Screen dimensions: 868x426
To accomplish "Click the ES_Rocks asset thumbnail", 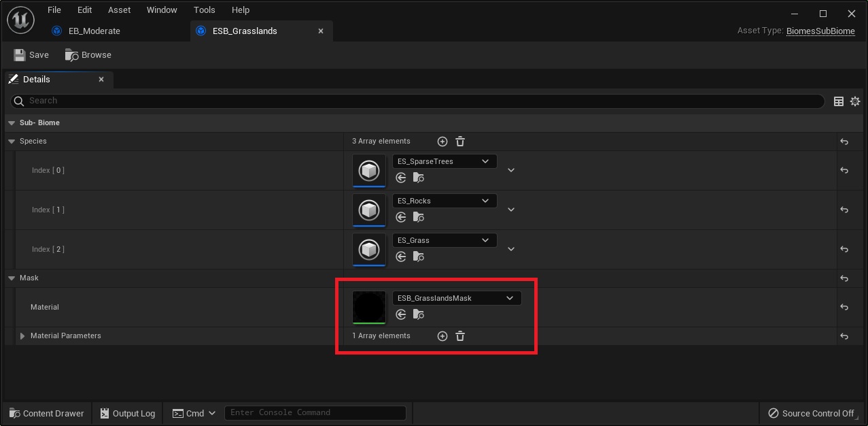I will pos(369,210).
